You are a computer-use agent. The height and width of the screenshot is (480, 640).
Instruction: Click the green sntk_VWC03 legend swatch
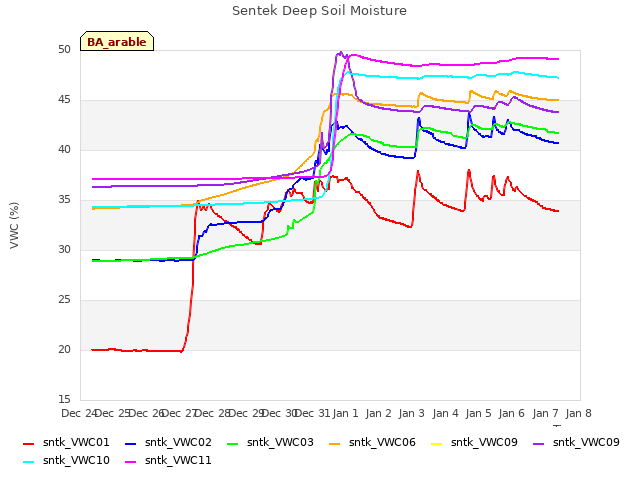point(233,444)
